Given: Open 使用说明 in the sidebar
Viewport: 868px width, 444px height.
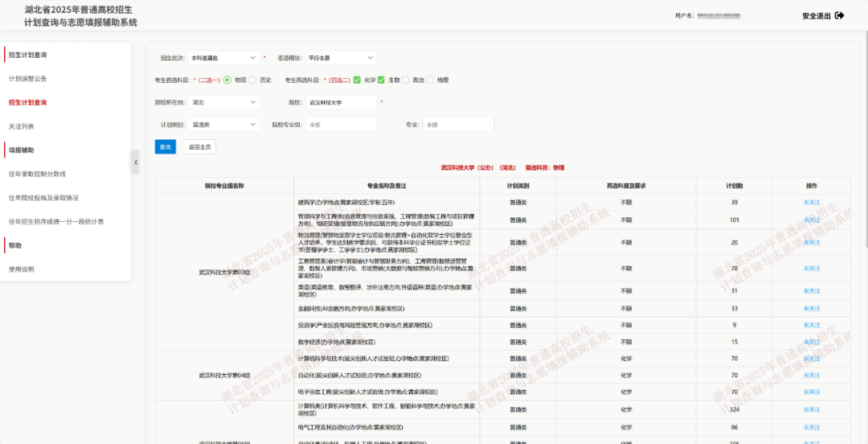Looking at the screenshot, I should click(x=22, y=269).
